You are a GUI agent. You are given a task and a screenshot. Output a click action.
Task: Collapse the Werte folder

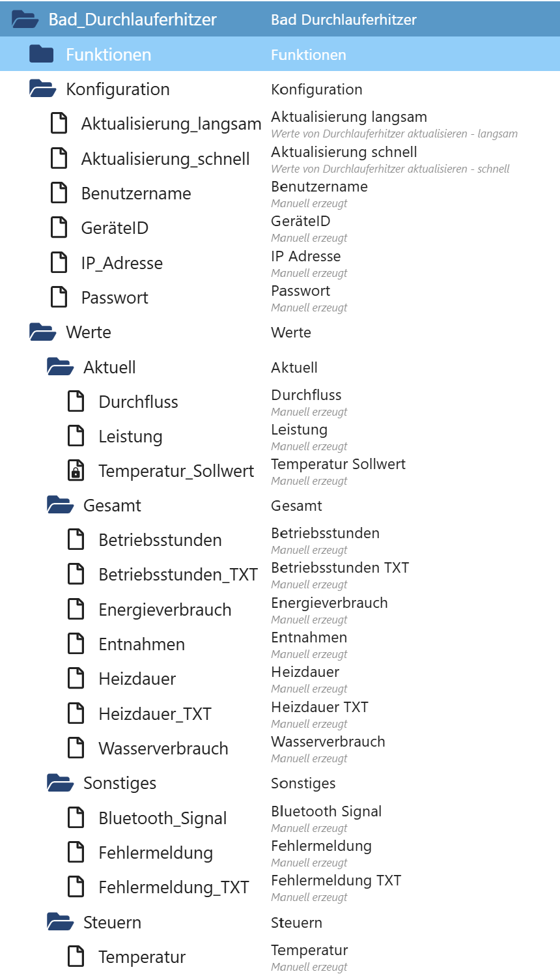[42, 332]
